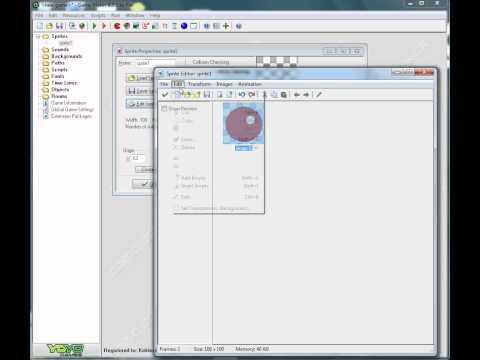This screenshot has height=360, width=480.
Task: Select the Paths folder
Action: [x=58, y=63]
